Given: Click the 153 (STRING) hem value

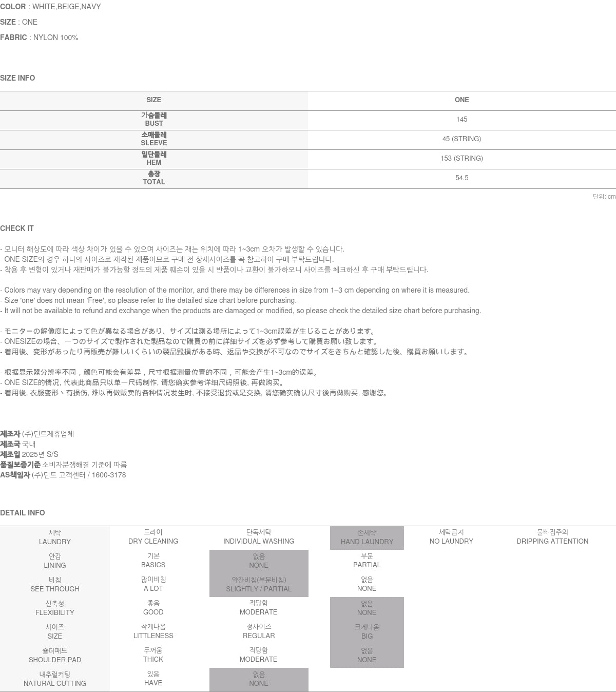Looking at the screenshot, I should (461, 159).
